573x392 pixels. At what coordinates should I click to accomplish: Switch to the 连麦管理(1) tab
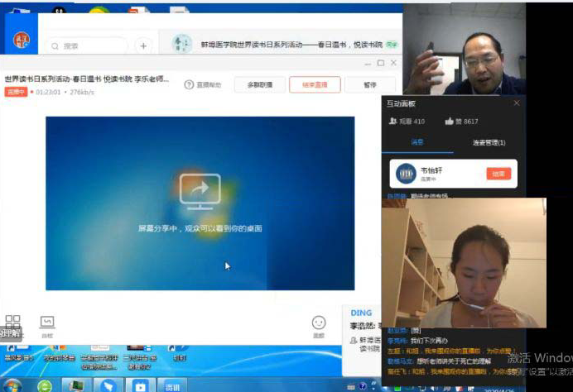click(489, 142)
